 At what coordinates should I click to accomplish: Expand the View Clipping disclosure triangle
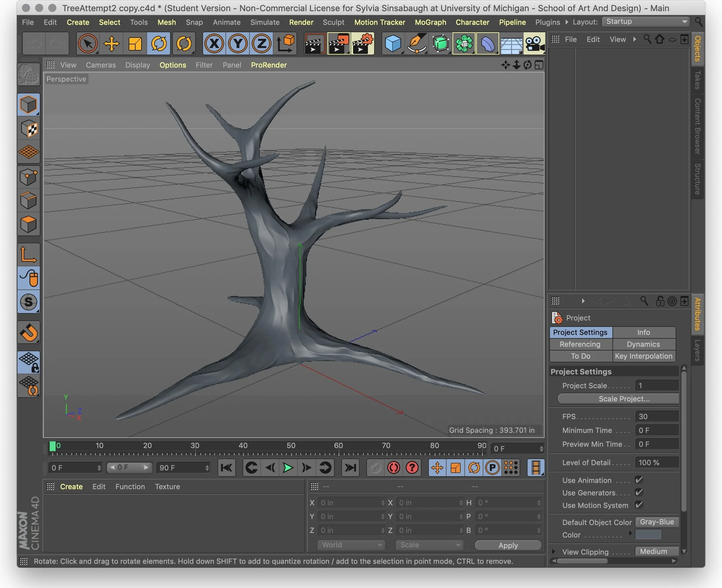554,552
